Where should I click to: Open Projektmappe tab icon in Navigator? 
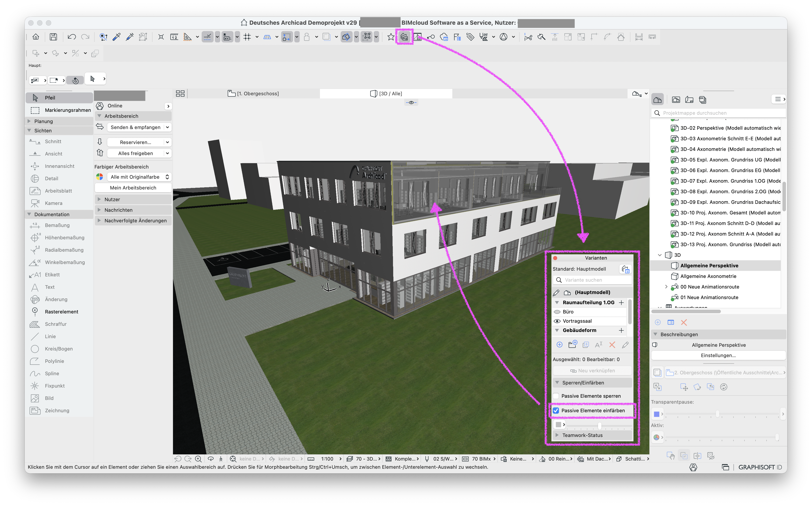pyautogui.click(x=657, y=100)
